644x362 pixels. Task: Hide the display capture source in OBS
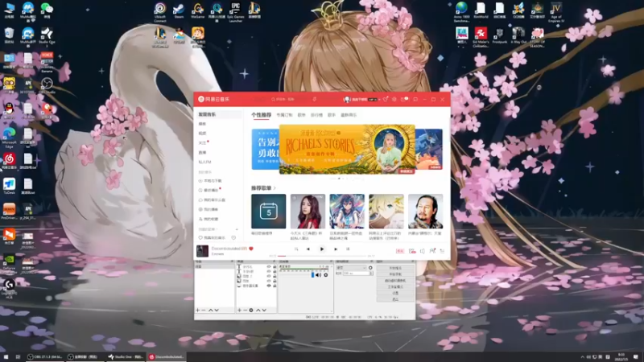coord(269,286)
